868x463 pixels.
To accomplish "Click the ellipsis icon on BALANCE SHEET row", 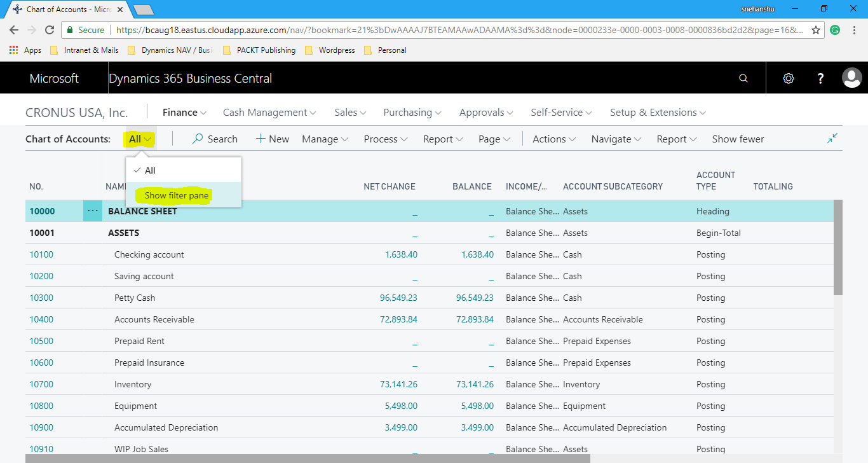I will (92, 211).
